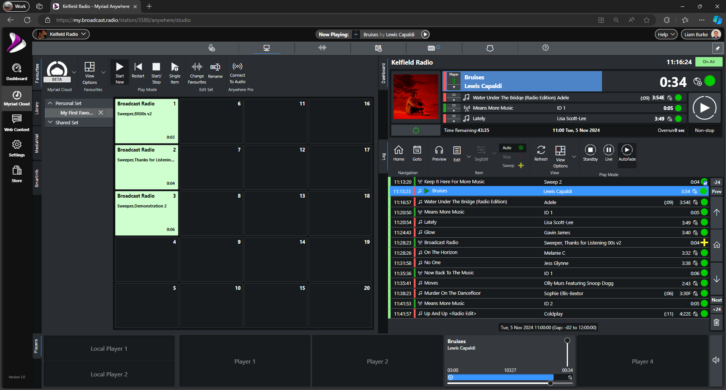Switch to Dashboard vertical tab
The width and height of the screenshot is (726, 390).
pyautogui.click(x=383, y=73)
